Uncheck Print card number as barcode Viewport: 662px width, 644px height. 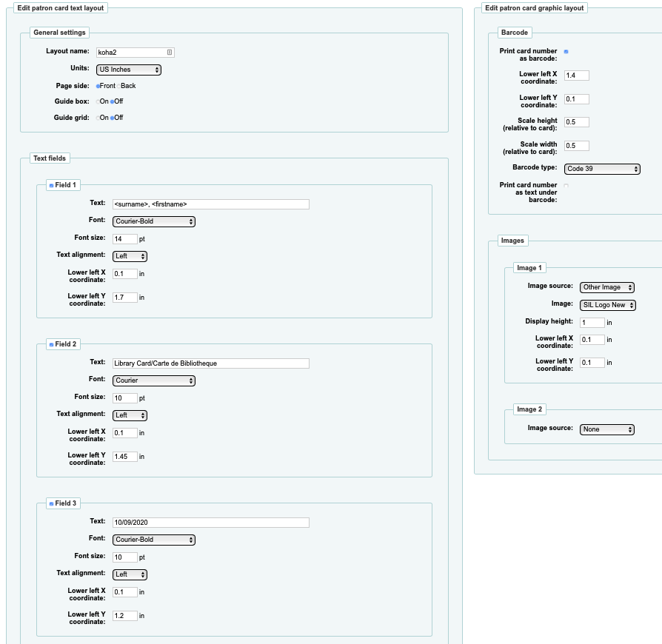tap(566, 52)
